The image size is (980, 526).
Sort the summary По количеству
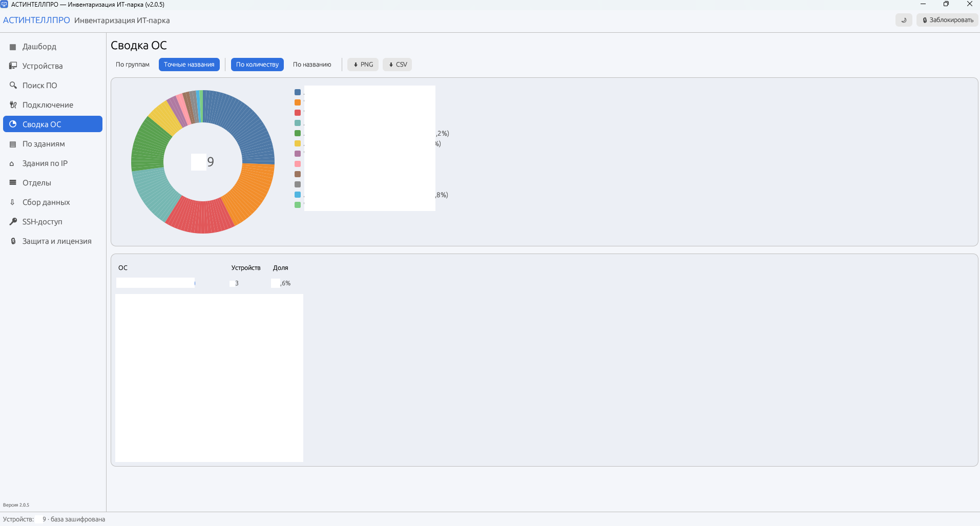(257, 65)
